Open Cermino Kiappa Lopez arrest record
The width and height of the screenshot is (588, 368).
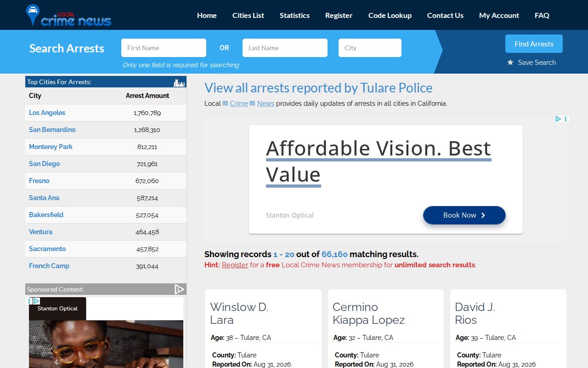pos(368,313)
